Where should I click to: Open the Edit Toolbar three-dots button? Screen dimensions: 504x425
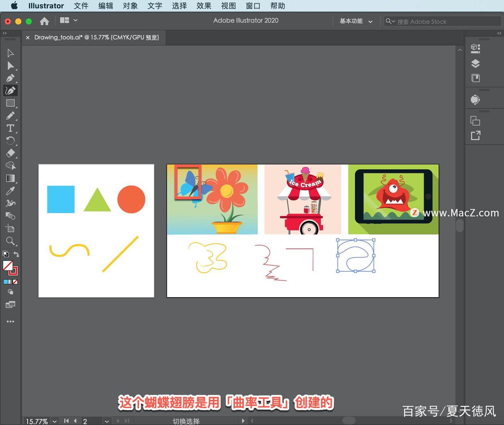point(11,321)
